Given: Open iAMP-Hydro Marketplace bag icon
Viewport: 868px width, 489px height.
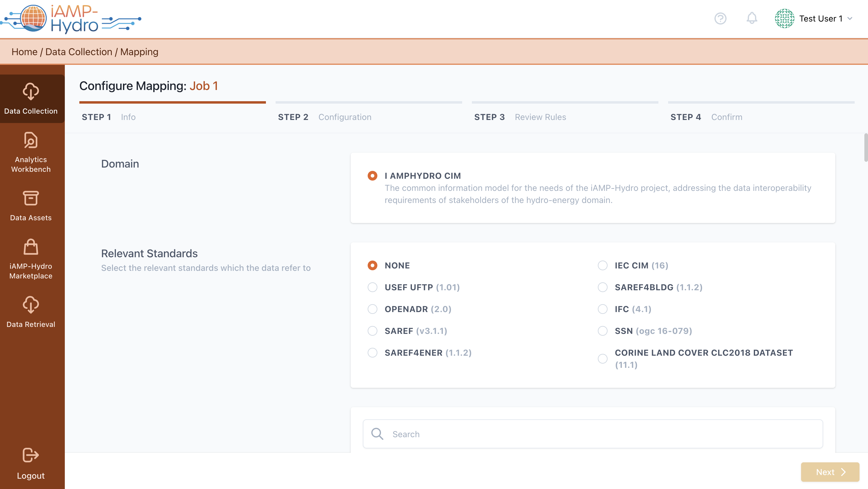Looking at the screenshot, I should pyautogui.click(x=31, y=247).
